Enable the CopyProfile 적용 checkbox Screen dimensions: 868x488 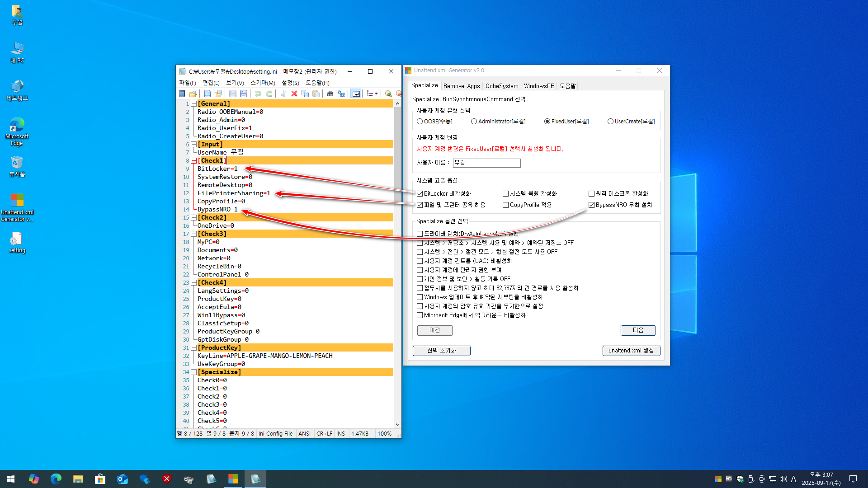[x=506, y=205]
